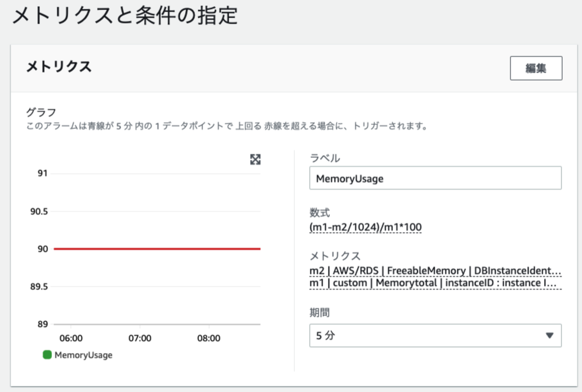The width and height of the screenshot is (582, 392).
Task: Click the 07:00 time label on the axis
Action: coord(140,338)
